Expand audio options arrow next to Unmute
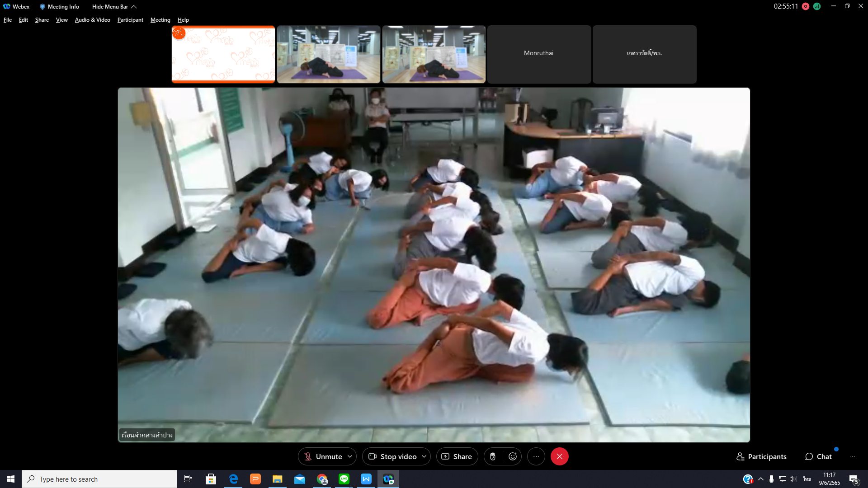868x488 pixels. pos(350,456)
